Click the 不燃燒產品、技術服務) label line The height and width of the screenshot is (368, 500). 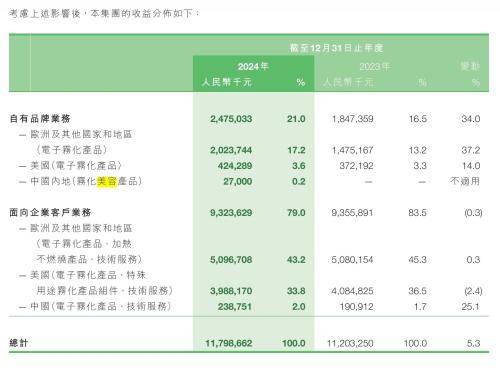click(x=89, y=259)
